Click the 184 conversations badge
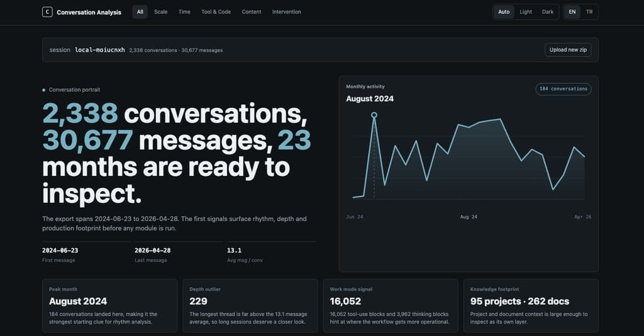Screen dimensions: 644x336 click(x=563, y=89)
